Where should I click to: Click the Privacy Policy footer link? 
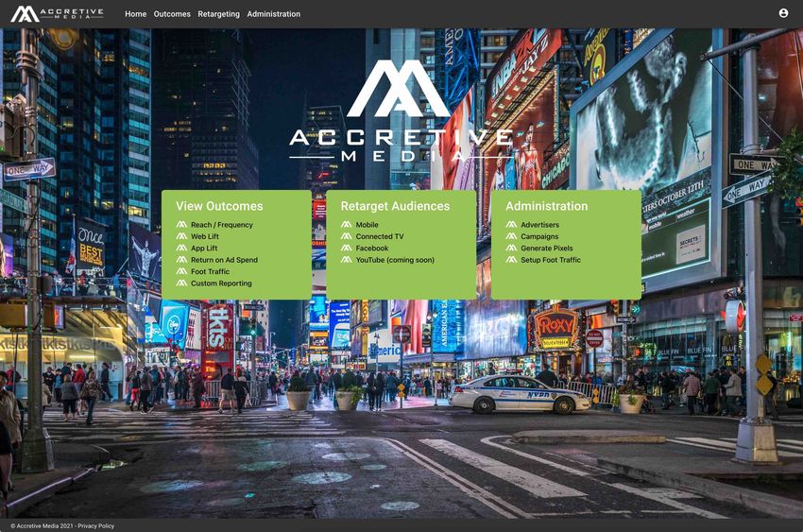point(95,525)
